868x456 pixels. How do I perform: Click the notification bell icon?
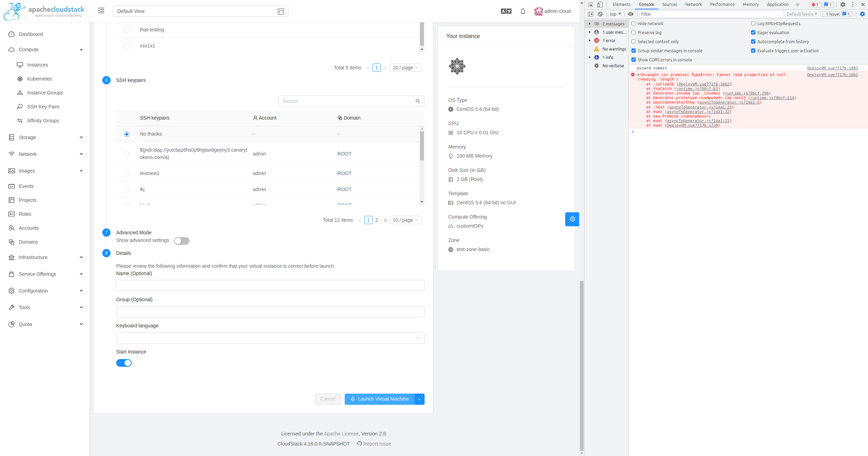click(523, 11)
